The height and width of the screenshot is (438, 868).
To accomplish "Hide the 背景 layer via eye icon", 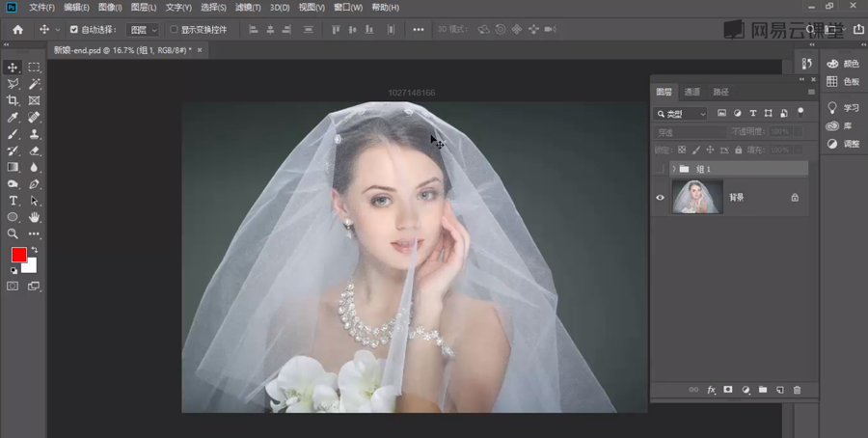I will pos(661,197).
